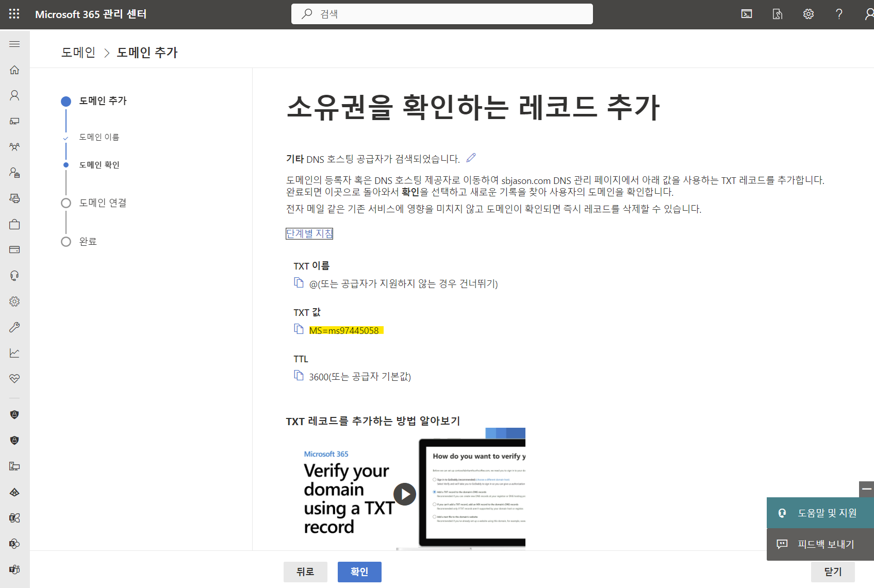
Task: Minimize the help and feedback widget
Action: point(867,489)
